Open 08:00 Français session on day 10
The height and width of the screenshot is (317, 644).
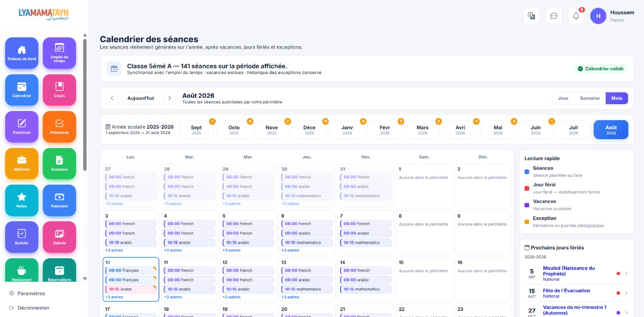pyautogui.click(x=131, y=270)
